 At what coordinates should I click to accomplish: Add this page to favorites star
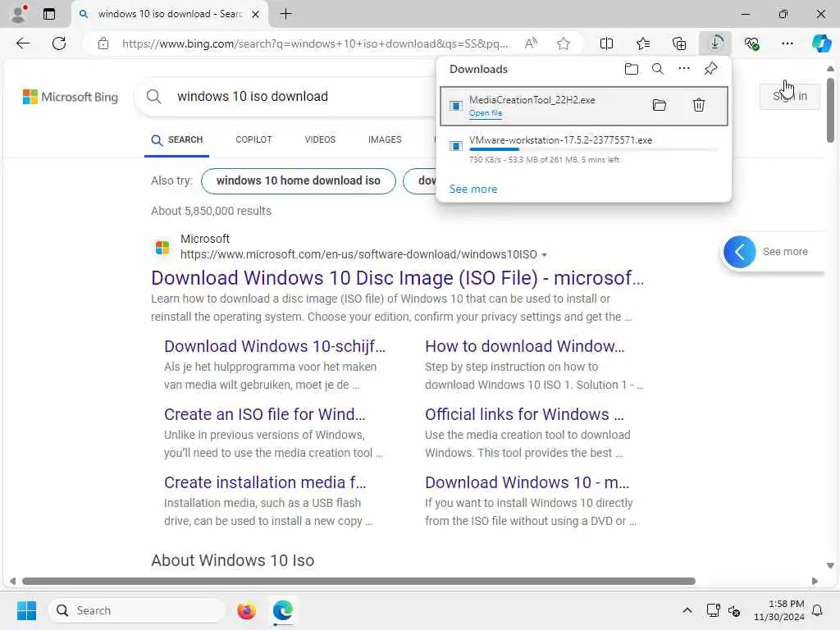(x=563, y=43)
